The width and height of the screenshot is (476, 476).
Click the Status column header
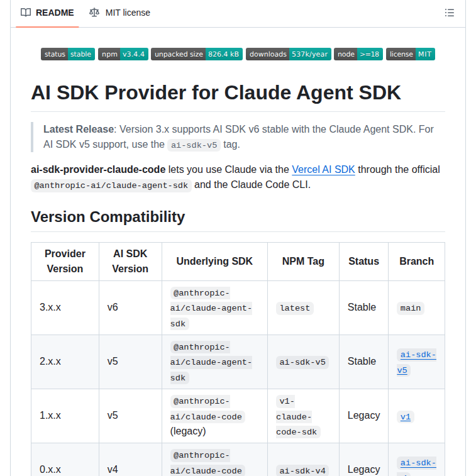(363, 262)
